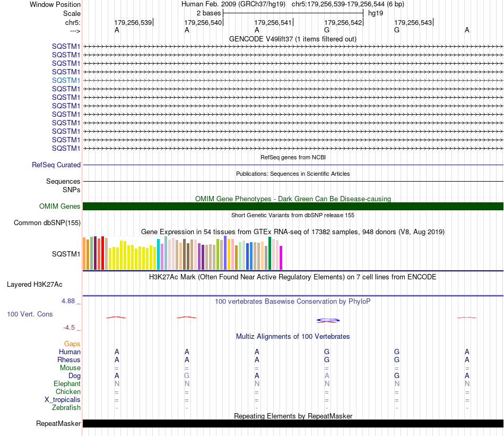Open Common dbSNP(155) track settings label
Screen dimensions: 504x436
[47, 223]
